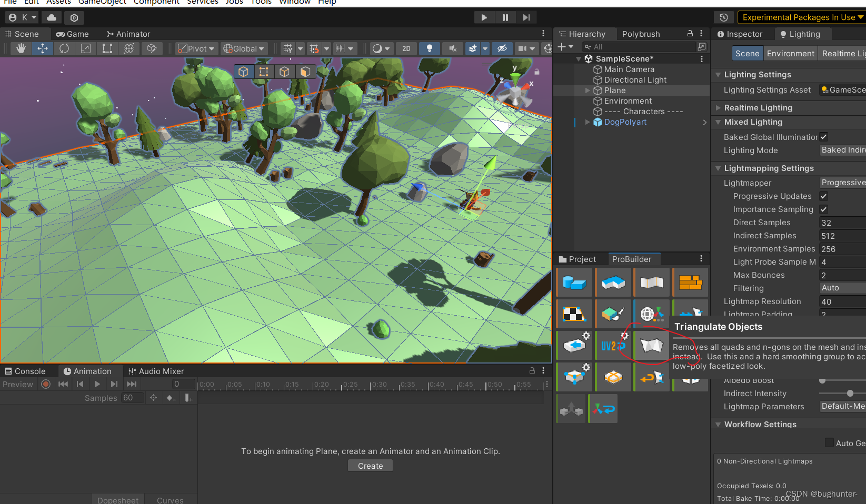Screen dimensions: 866x504
Task: Click the Create animation button
Action: point(370,466)
